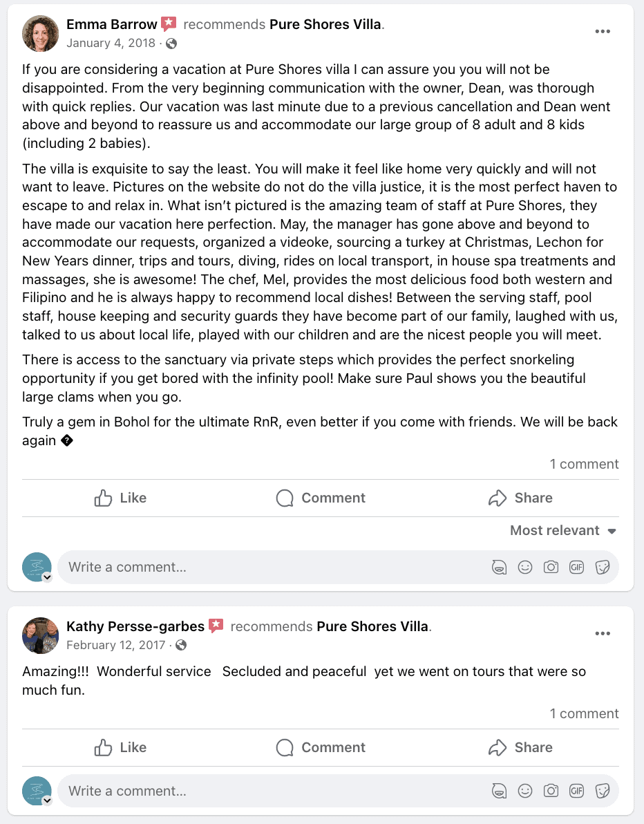Screen dimensions: 644x824
Task: Open Emma Barrow's profile name link
Action: tap(112, 25)
